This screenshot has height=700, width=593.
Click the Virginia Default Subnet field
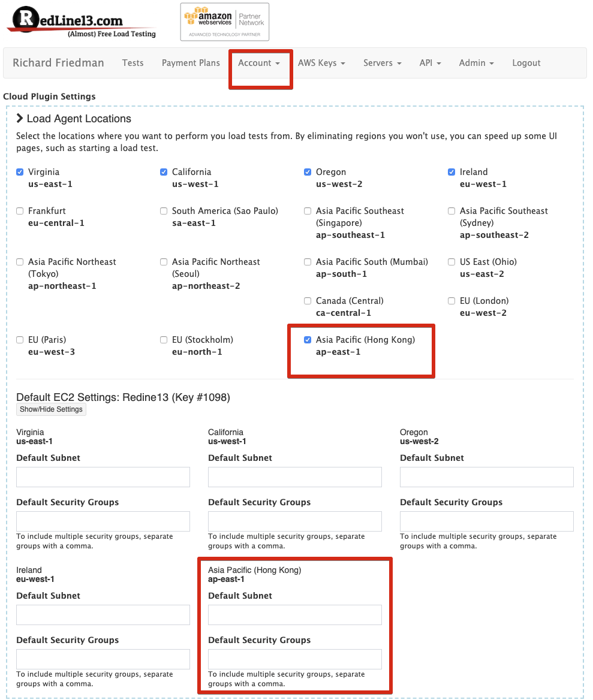tap(103, 477)
